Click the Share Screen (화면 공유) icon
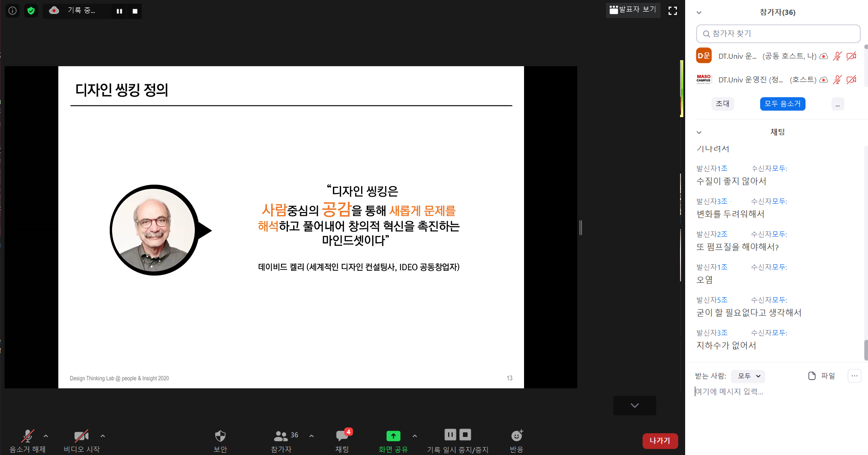The height and width of the screenshot is (455, 868). click(x=393, y=436)
